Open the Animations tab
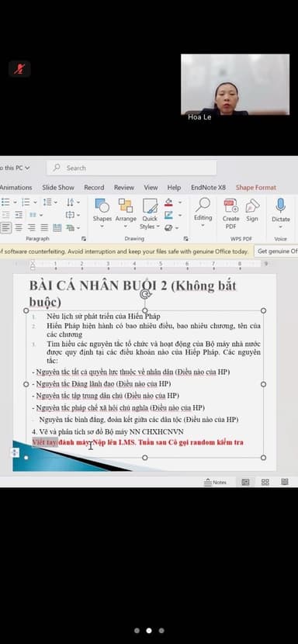The width and height of the screenshot is (298, 644). 16,187
